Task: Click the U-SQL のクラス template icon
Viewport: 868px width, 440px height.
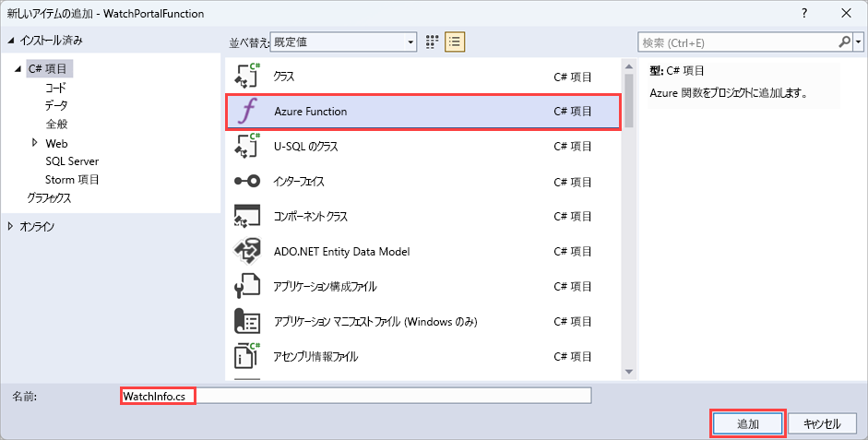Action: (x=247, y=146)
